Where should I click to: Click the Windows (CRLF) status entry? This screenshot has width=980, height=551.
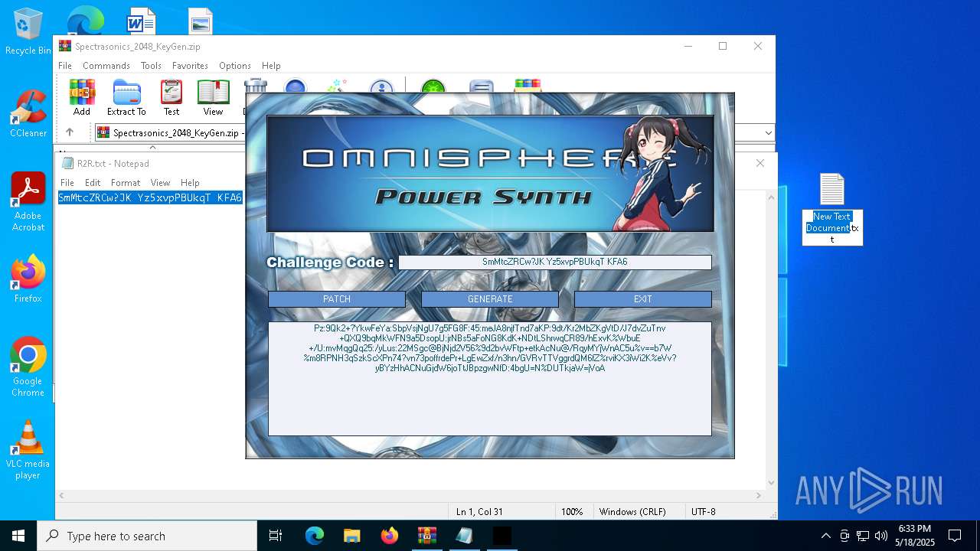click(x=632, y=512)
